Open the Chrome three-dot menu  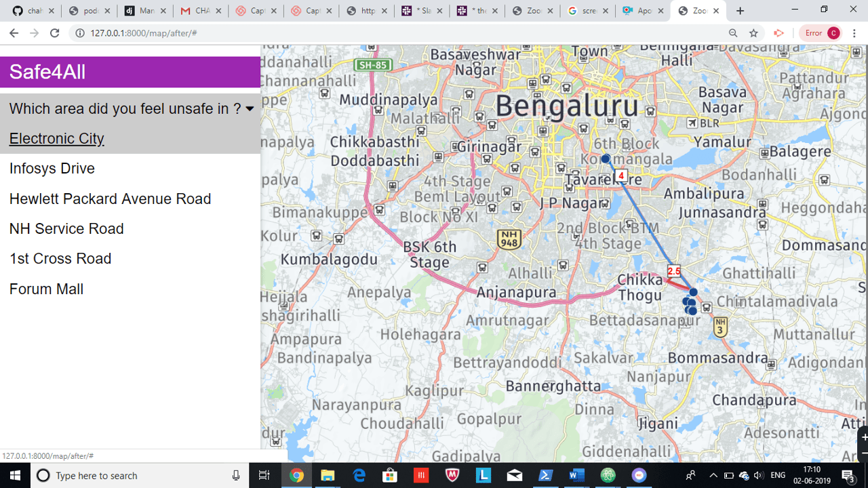tap(854, 33)
